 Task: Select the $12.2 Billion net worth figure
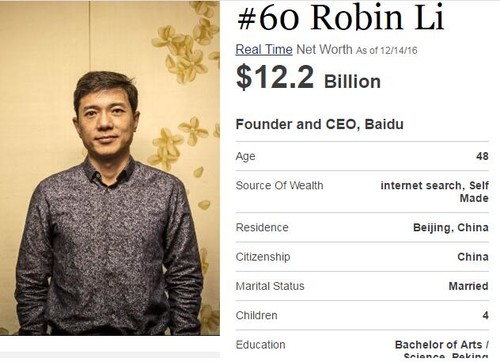pos(308,78)
